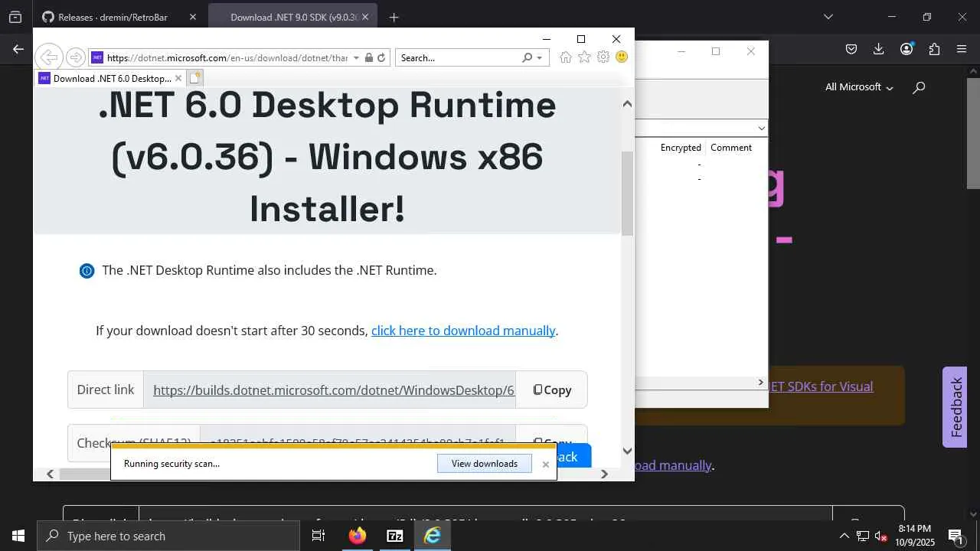The width and height of the screenshot is (980, 551).
Task: Click the IE vertical scrollbar up arrow
Action: [627, 103]
